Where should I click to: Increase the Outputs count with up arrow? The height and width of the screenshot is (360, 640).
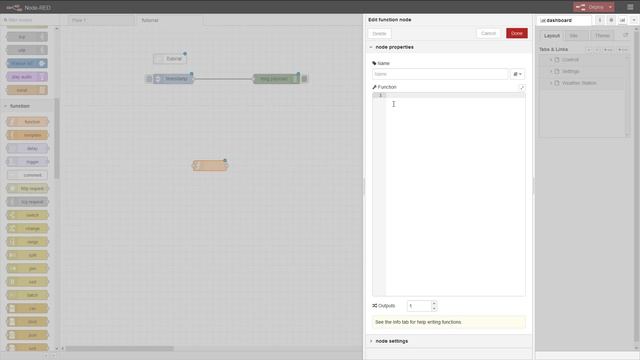tap(434, 303)
